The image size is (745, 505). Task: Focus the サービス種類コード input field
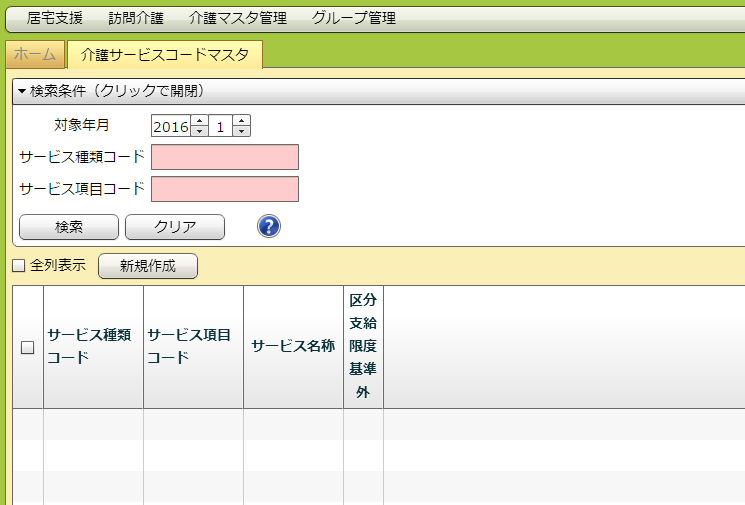click(225, 157)
